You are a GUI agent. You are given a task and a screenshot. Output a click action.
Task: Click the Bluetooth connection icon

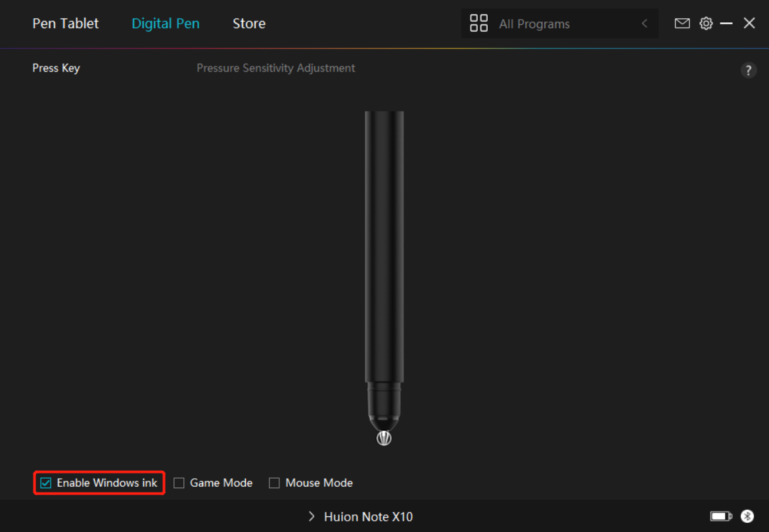pos(747,516)
